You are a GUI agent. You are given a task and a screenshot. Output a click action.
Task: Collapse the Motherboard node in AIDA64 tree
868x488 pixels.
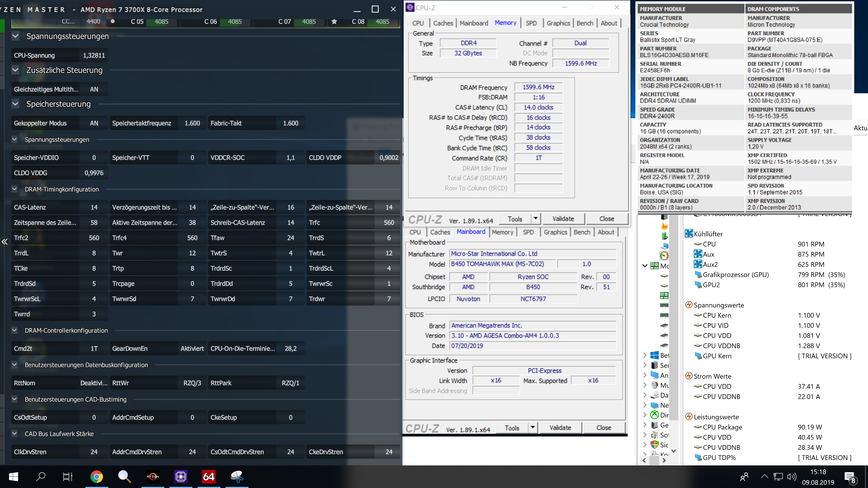click(x=645, y=266)
